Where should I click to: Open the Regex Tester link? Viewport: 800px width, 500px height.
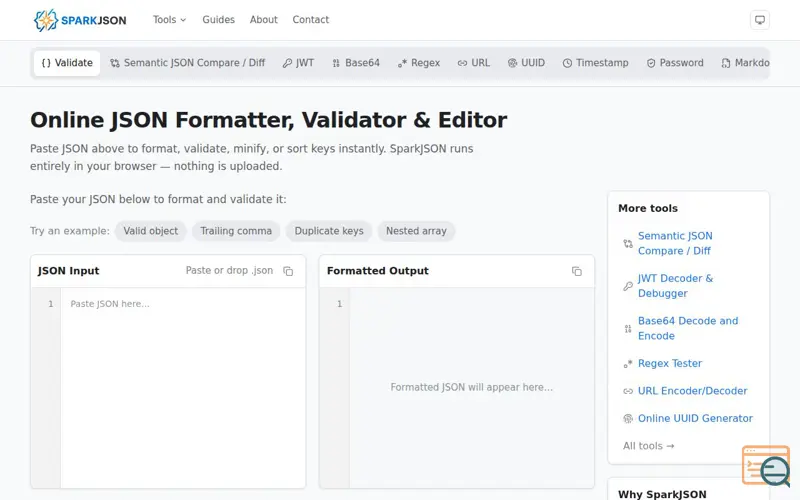[x=669, y=363]
